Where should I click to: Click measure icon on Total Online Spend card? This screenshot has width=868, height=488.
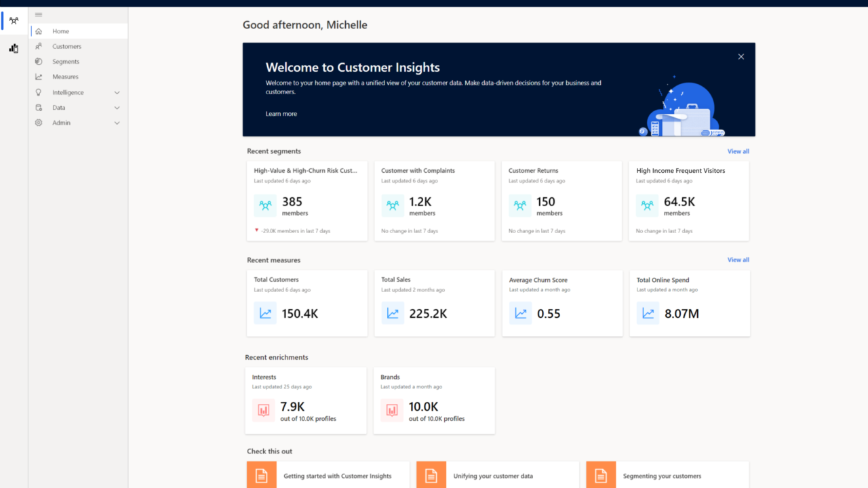[x=648, y=313]
